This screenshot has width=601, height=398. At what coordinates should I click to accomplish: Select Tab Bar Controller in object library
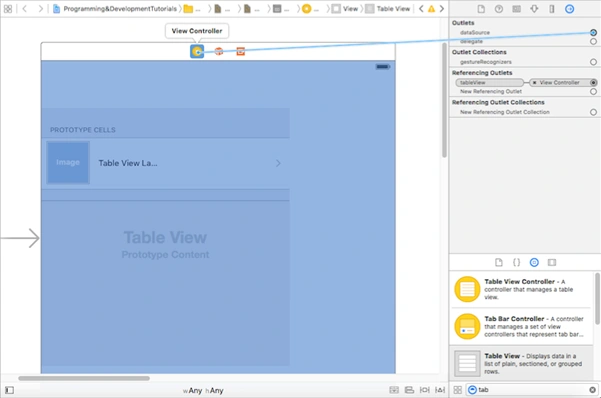click(x=522, y=326)
